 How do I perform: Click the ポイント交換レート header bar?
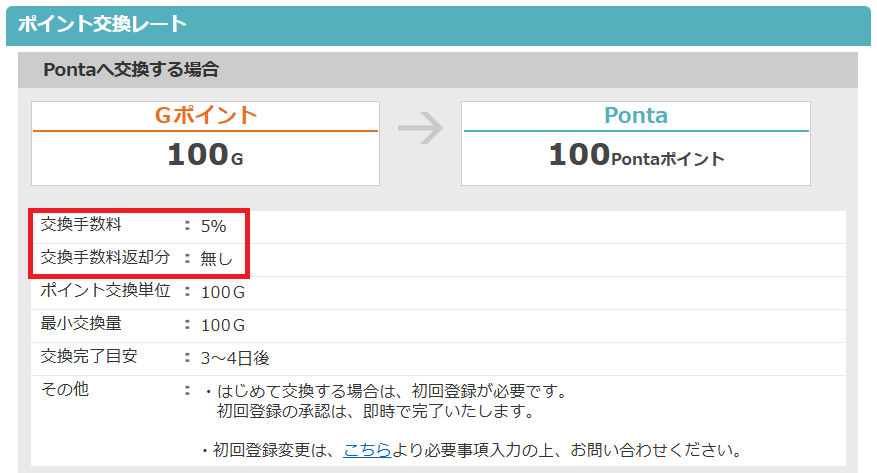tap(438, 25)
